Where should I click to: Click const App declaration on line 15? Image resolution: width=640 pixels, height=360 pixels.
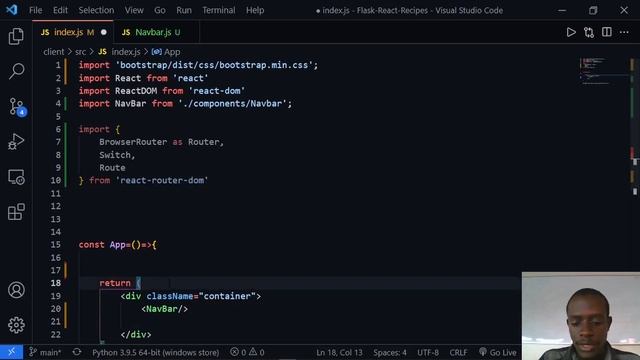(118, 244)
